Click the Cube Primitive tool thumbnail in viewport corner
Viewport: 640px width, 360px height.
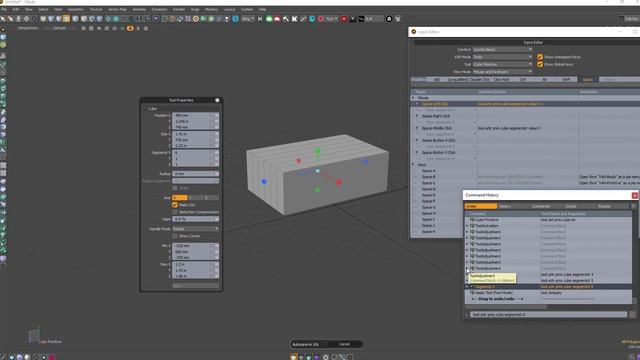click(x=34, y=336)
